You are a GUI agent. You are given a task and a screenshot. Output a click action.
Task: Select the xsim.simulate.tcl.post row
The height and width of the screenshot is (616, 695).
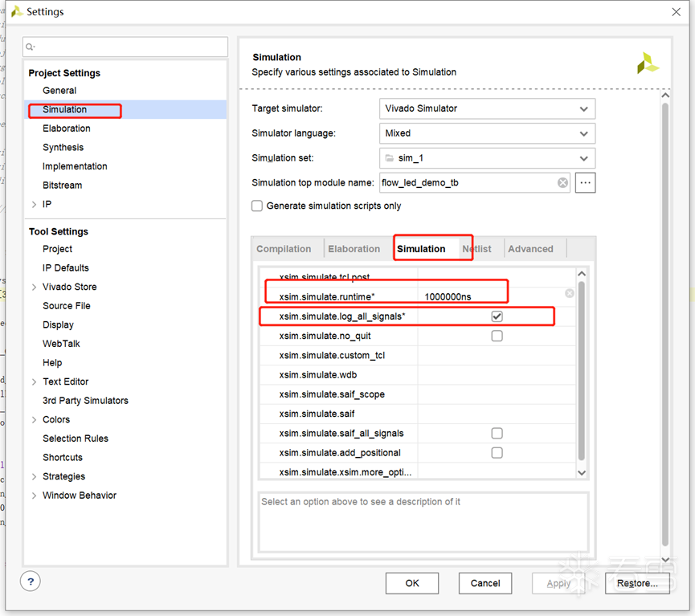[x=418, y=276]
